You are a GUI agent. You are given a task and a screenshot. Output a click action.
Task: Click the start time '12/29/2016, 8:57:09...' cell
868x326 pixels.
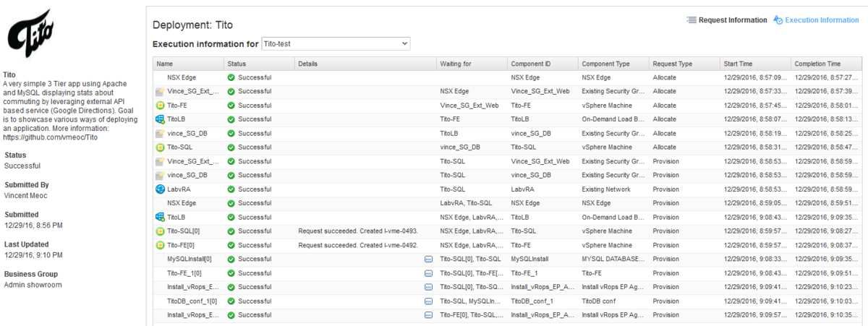(x=754, y=77)
